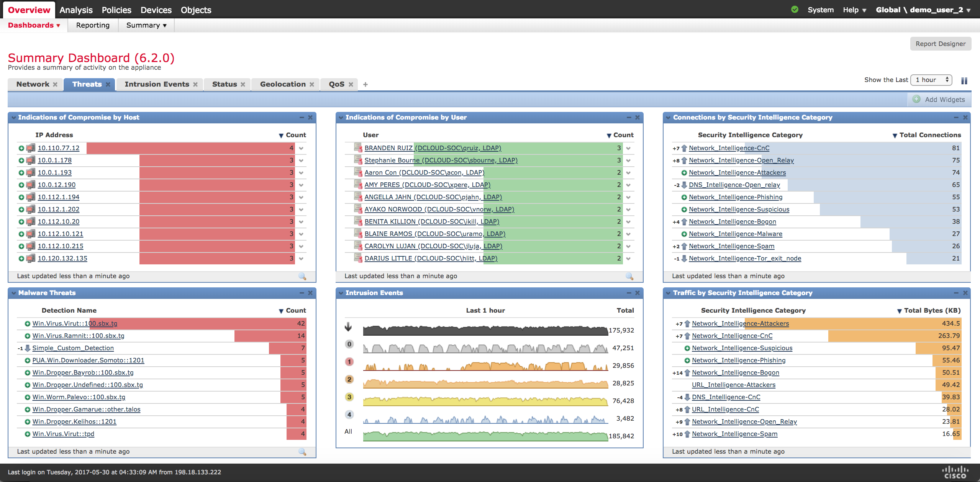Switch to the Intrusion Events tab

click(157, 84)
